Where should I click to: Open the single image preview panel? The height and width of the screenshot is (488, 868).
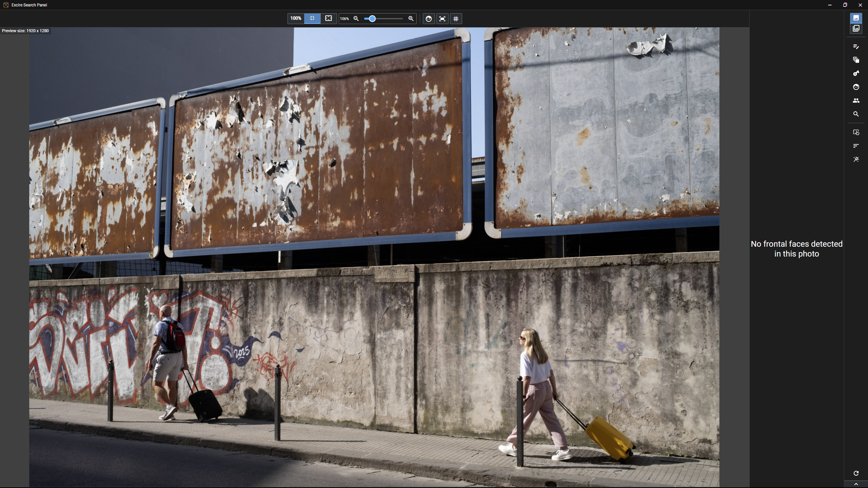[856, 18]
